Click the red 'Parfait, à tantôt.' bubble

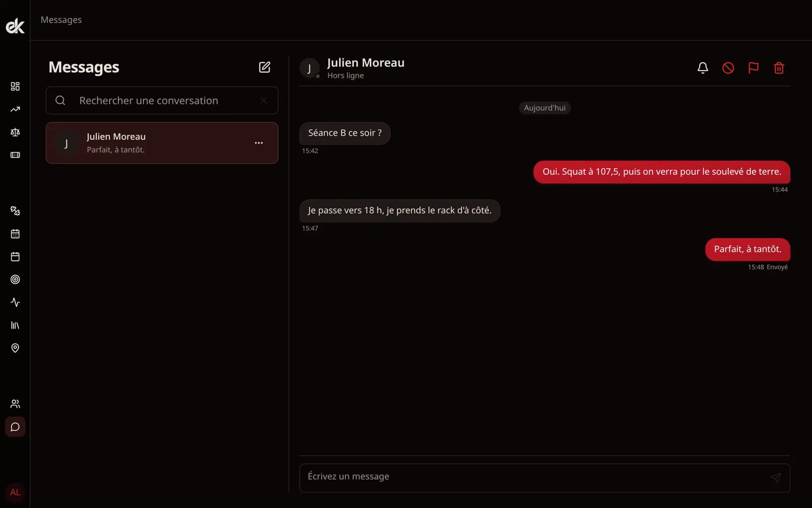pyautogui.click(x=748, y=249)
